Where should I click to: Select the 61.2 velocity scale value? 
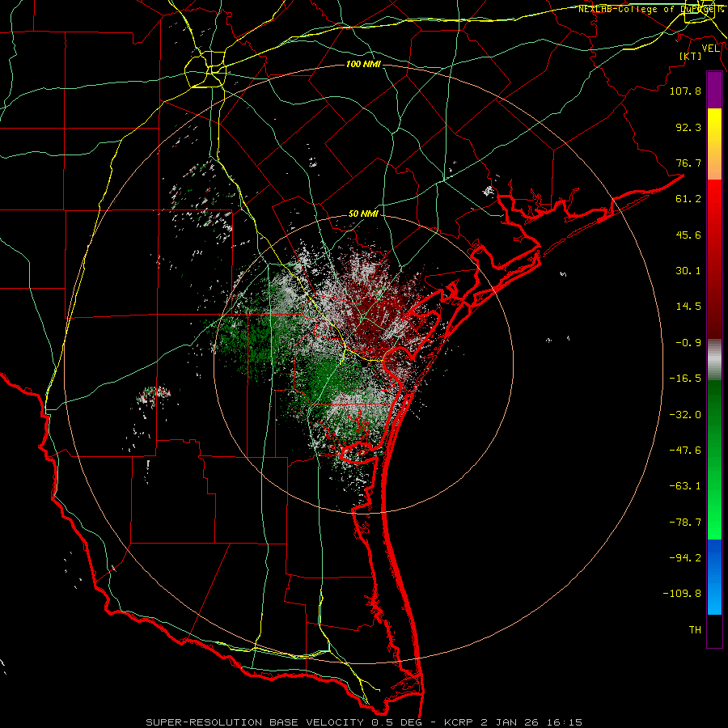click(688, 199)
